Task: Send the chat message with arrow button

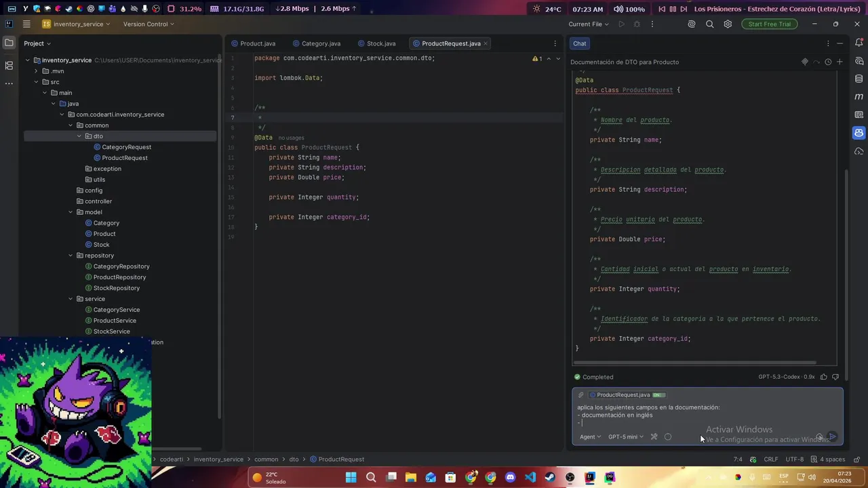Action: click(833, 436)
